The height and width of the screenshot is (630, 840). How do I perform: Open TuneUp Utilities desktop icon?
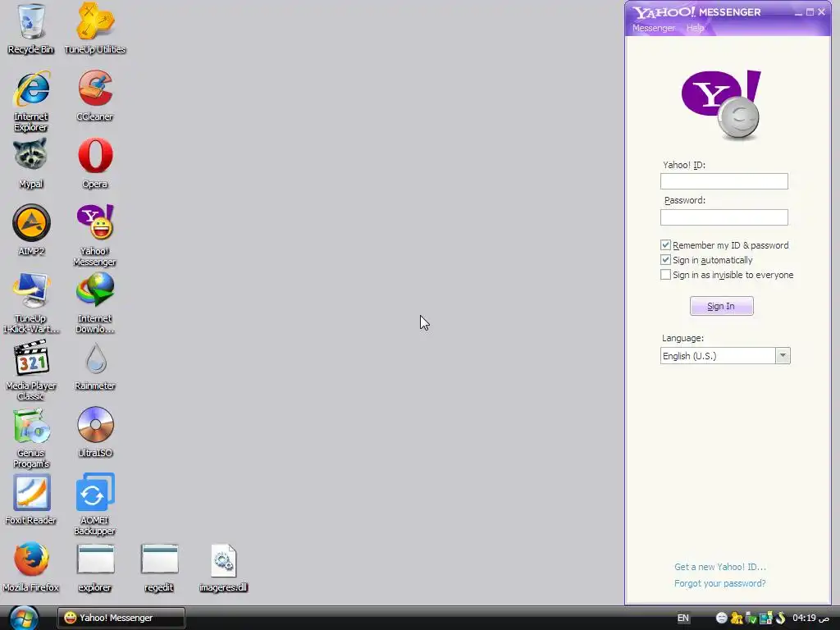(95, 29)
